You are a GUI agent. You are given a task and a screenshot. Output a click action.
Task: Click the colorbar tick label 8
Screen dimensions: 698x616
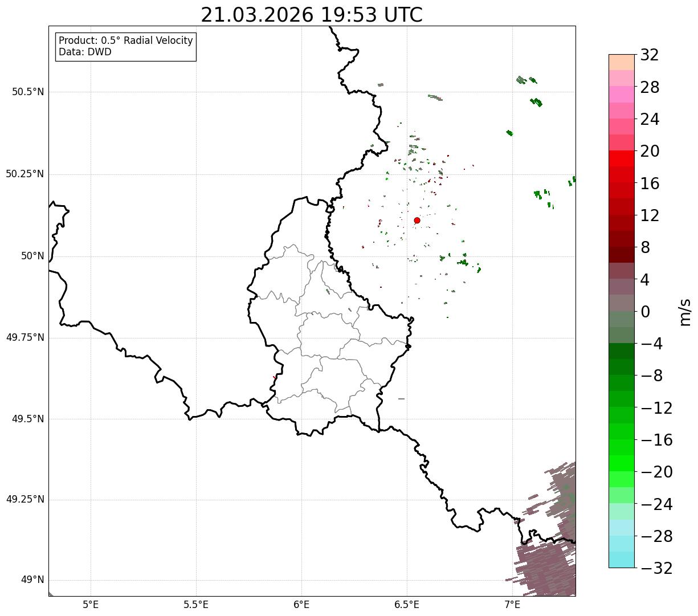[x=645, y=248]
